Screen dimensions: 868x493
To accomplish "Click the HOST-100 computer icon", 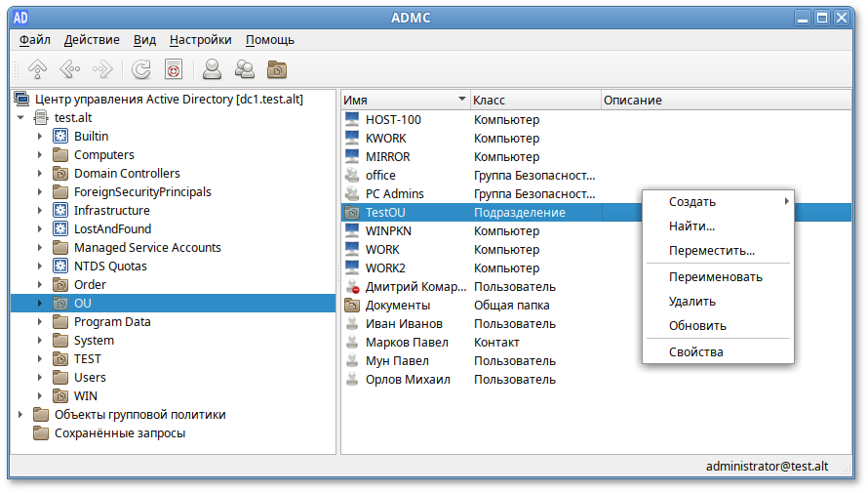I will coord(352,120).
